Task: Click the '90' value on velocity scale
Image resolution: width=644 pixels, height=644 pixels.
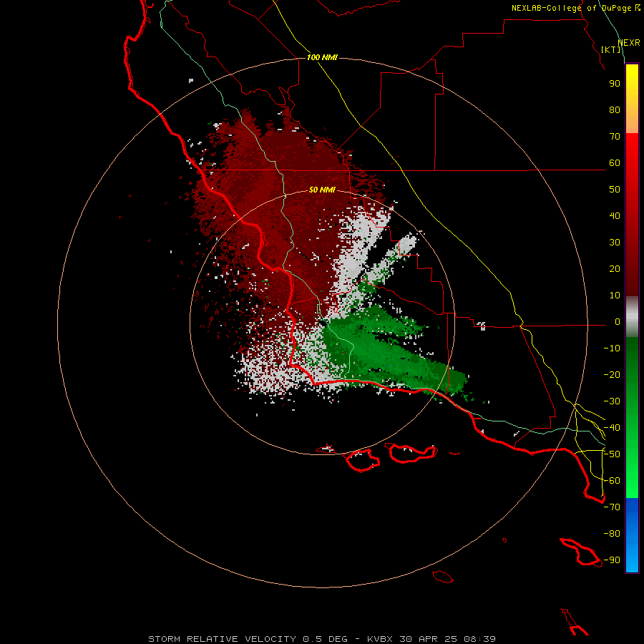Action: (615, 84)
